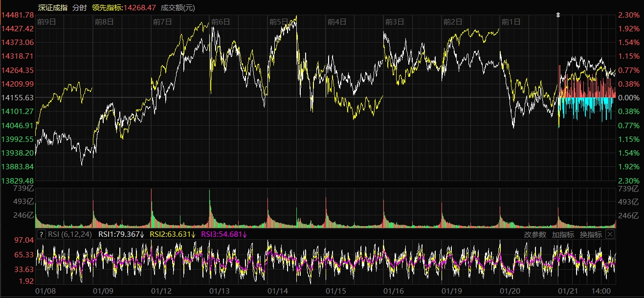Screen dimensions: 644x298
Task: Open 改参数 to modify RSI parameters
Action: 535,234
